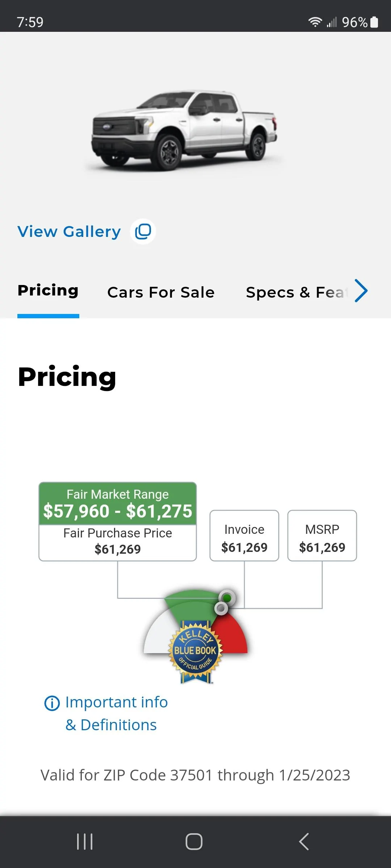Tap the gray marker on price gauge
The image size is (391, 868).
(221, 608)
